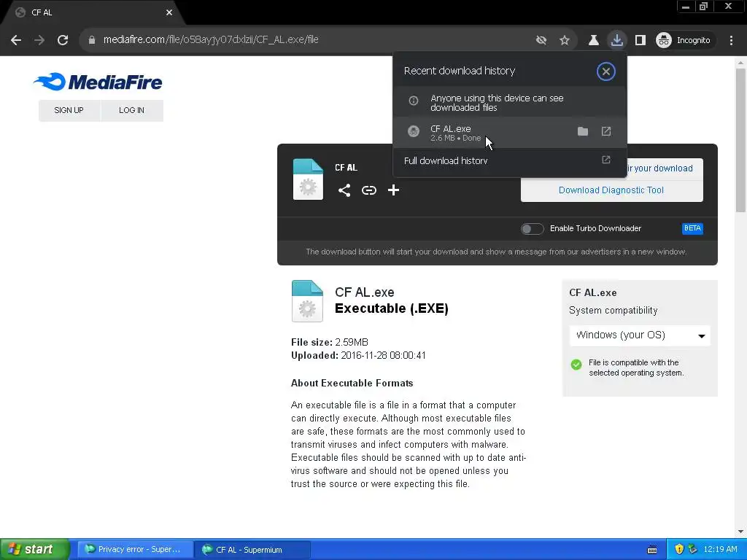This screenshot has height=560, width=747.
Task: Copy link using the chain icon
Action: point(368,190)
